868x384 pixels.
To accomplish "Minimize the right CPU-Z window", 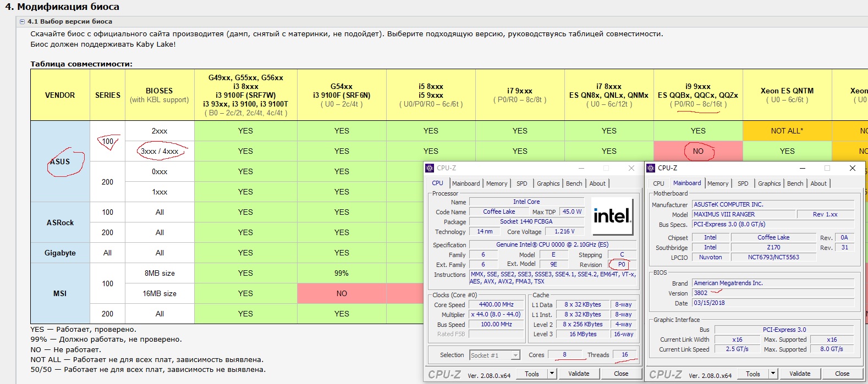I will tap(802, 168).
